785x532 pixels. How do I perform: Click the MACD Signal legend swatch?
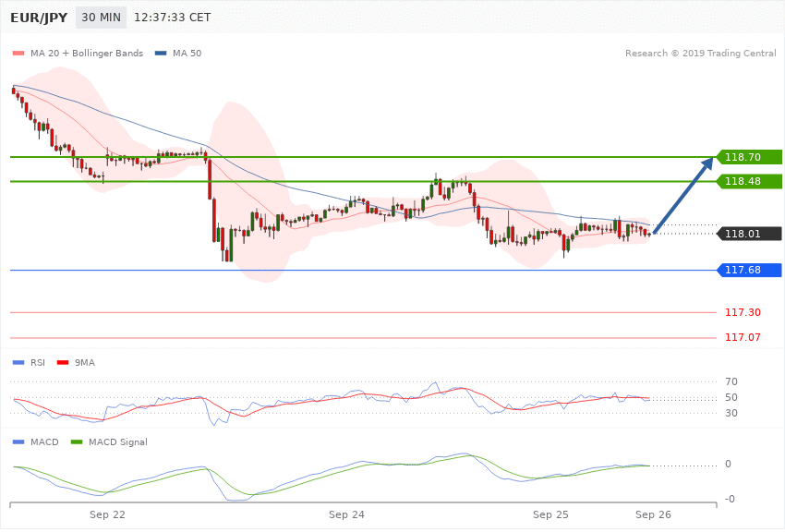pyautogui.click(x=77, y=441)
